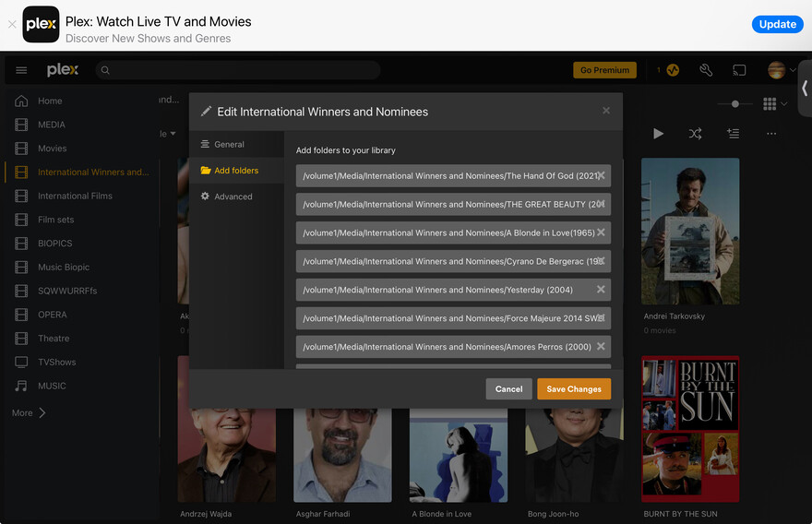
Task: Open OPERA library
Action: [52, 315]
